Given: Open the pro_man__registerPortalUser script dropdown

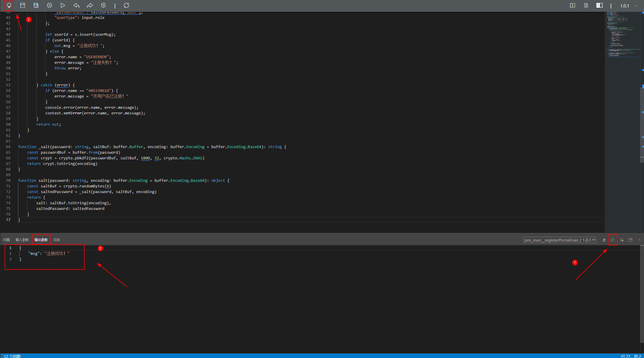Looking at the screenshot, I should 560,240.
